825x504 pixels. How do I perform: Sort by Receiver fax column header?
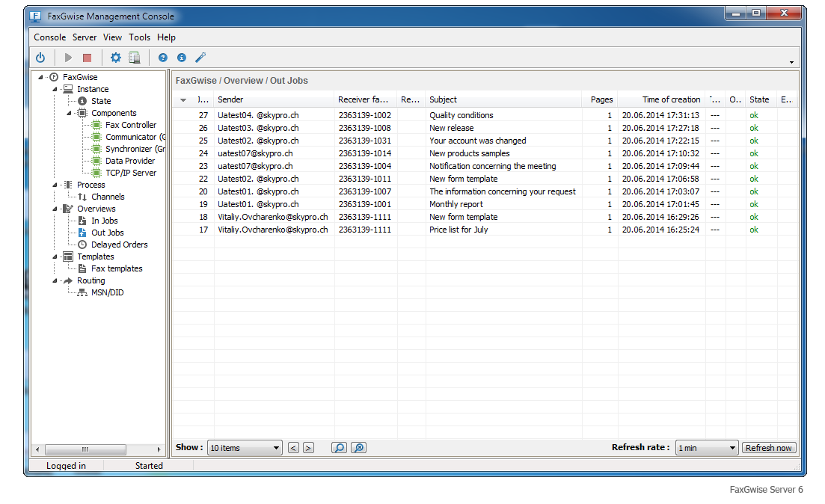click(366, 99)
